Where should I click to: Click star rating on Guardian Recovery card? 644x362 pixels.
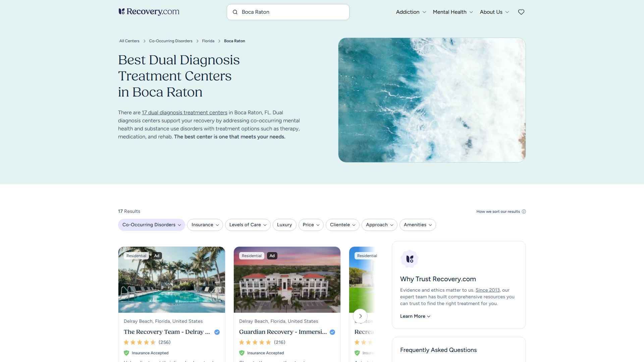[x=255, y=342]
